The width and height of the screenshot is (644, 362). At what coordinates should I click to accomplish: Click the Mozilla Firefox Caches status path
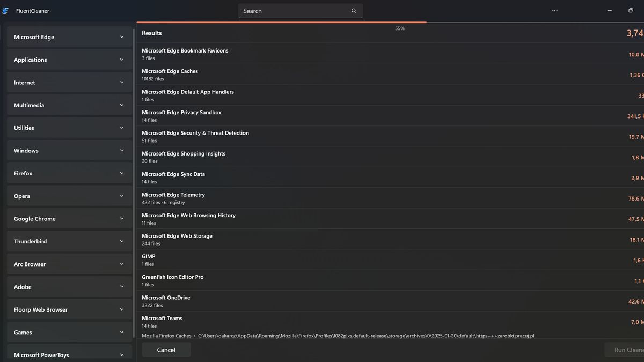click(x=338, y=336)
